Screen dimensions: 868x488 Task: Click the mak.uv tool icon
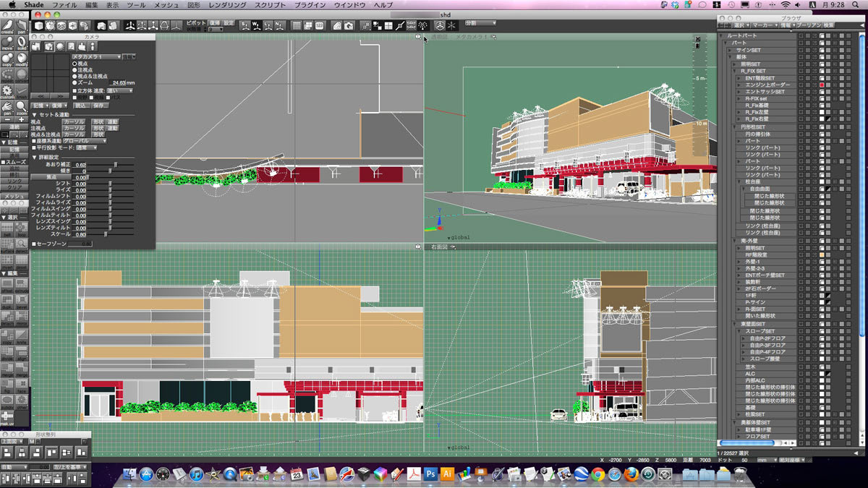[x=7, y=417]
